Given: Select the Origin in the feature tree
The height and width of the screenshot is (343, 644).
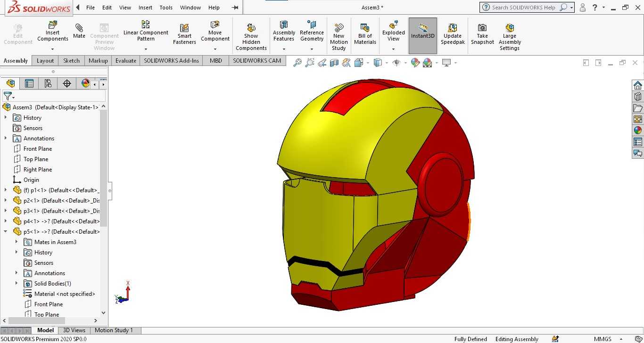Looking at the screenshot, I should [31, 180].
